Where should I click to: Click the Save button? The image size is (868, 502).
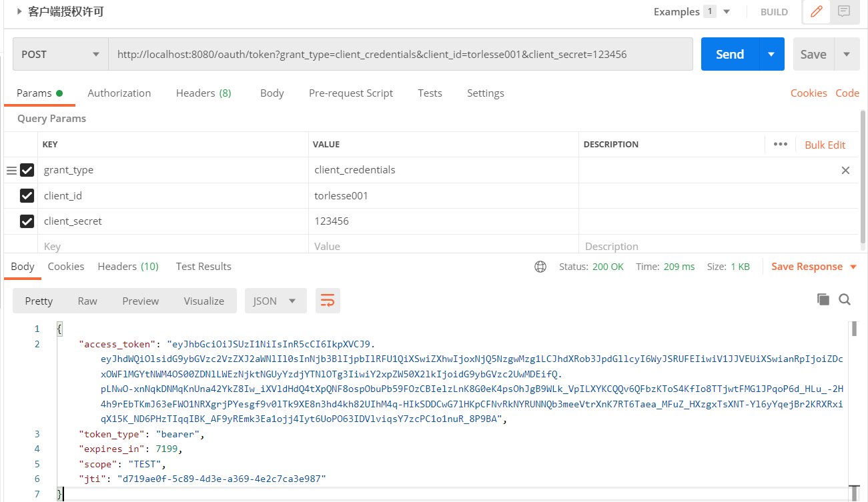pyautogui.click(x=813, y=54)
